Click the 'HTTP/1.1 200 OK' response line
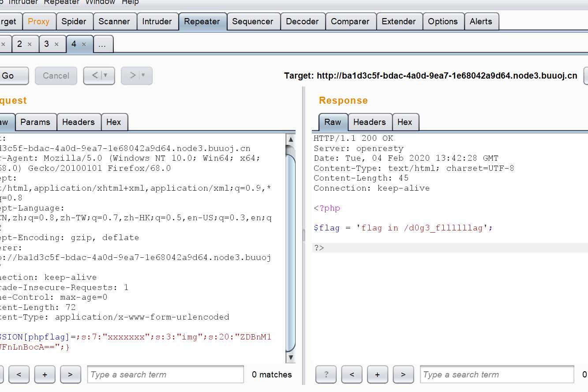Image resolution: width=588 pixels, height=392 pixels. tap(353, 139)
